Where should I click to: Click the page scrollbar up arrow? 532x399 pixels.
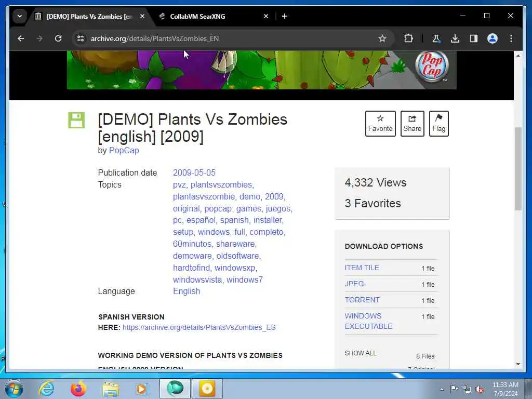pos(518,55)
